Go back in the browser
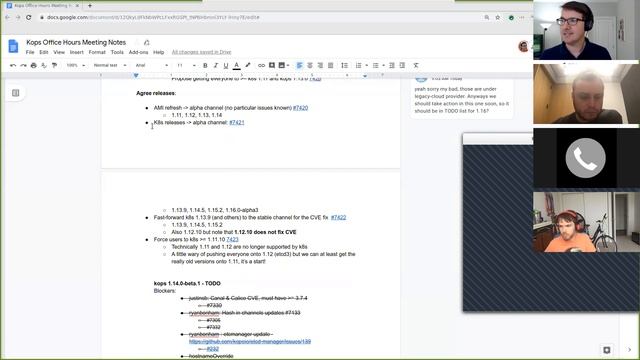This screenshot has width=640, height=360. click(x=7, y=18)
